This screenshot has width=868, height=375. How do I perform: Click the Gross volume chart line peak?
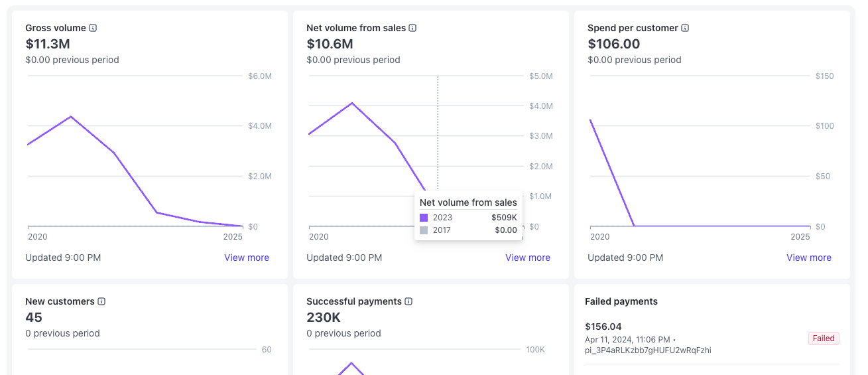pyautogui.click(x=70, y=117)
